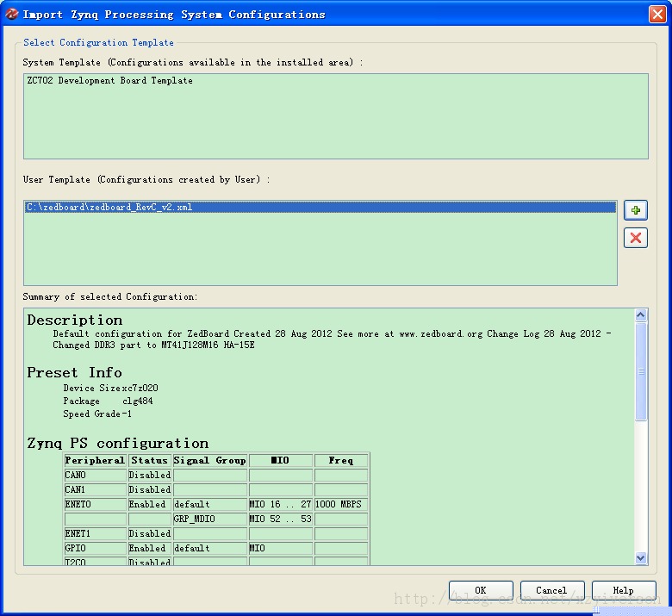Image resolution: width=672 pixels, height=616 pixels.
Task: Click the Device Size xc7z020 line
Action: pyautogui.click(x=110, y=388)
